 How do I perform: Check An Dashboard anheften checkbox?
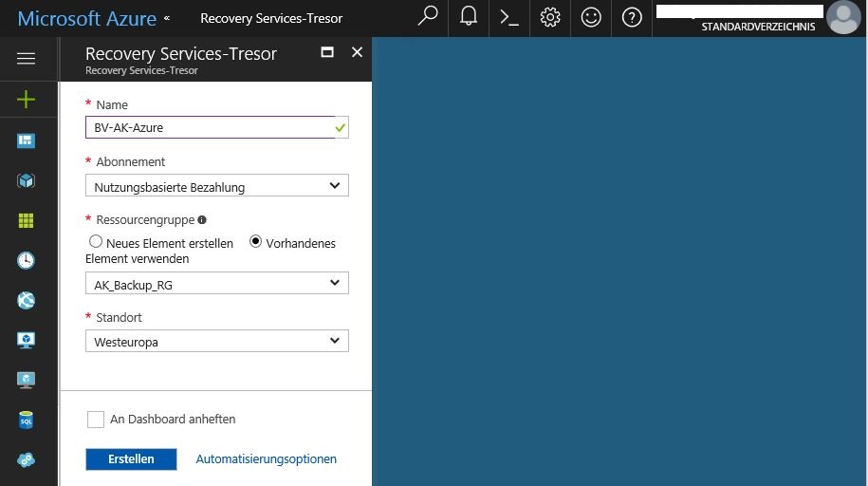pyautogui.click(x=96, y=420)
